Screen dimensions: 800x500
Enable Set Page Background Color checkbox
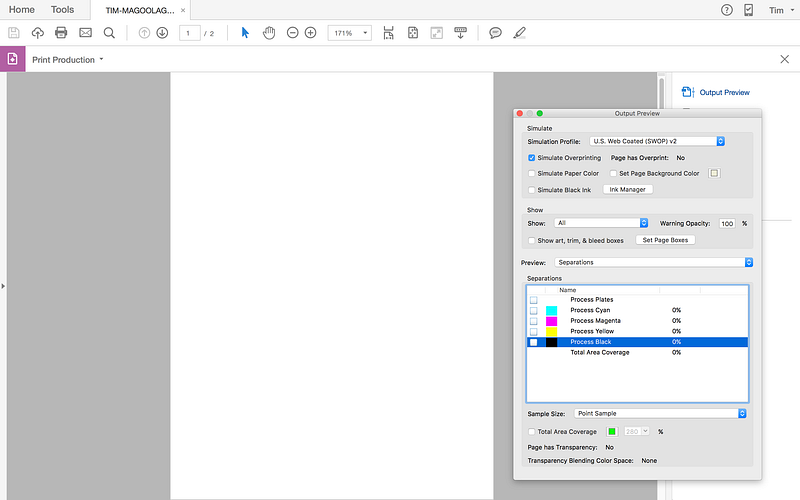613,173
